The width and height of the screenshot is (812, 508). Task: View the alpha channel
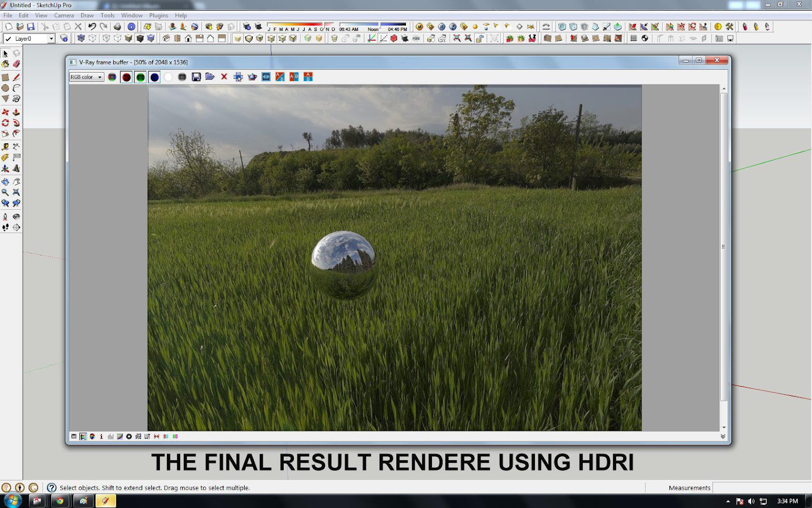pos(167,77)
